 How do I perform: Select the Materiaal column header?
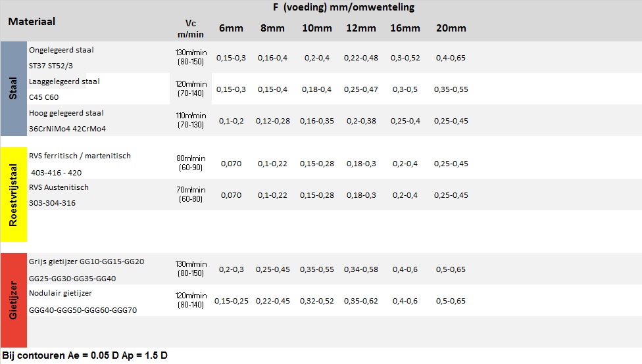pos(32,22)
